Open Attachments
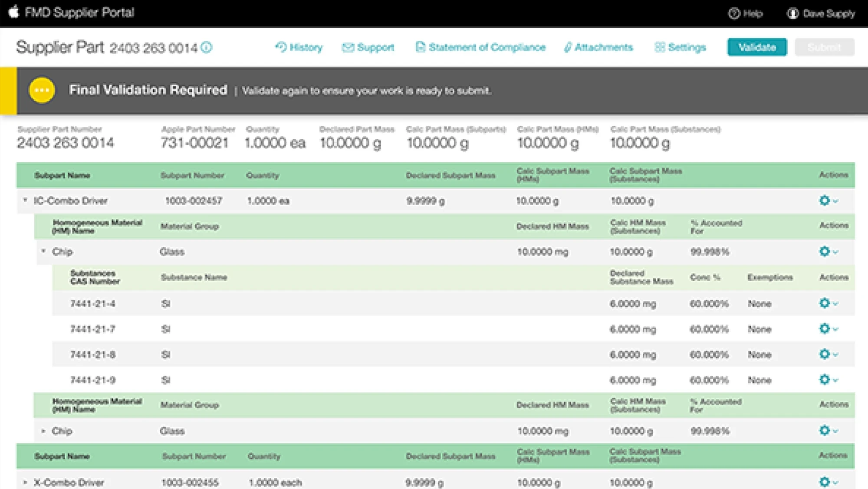 click(598, 47)
